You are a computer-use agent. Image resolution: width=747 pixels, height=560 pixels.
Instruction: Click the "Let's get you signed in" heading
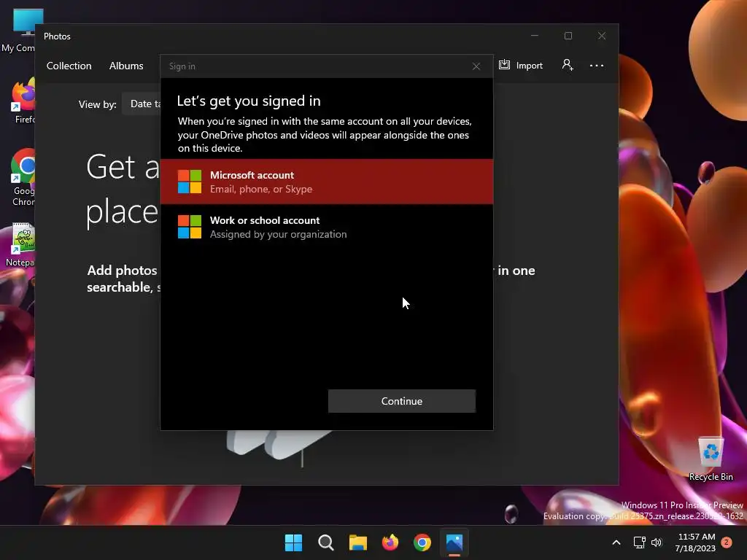click(249, 101)
